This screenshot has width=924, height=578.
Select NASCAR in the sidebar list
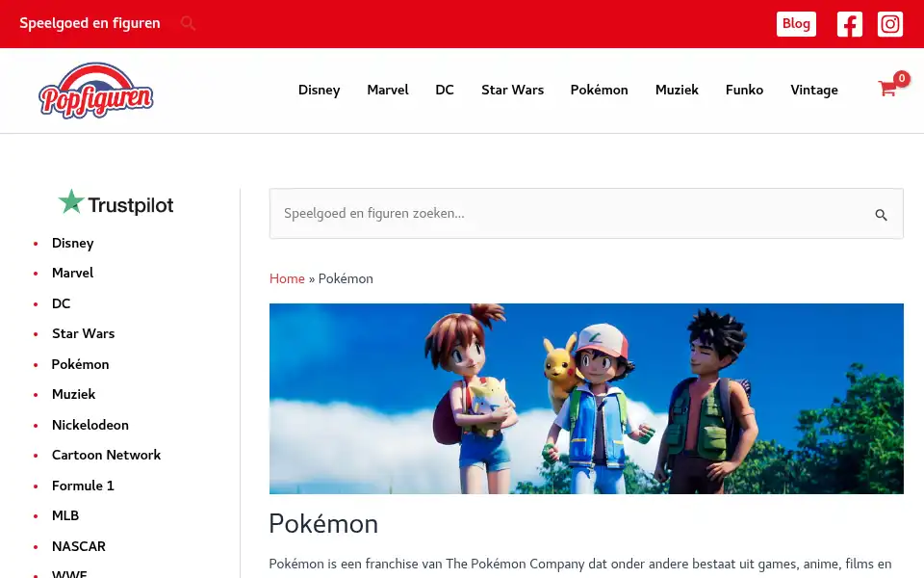[78, 547]
